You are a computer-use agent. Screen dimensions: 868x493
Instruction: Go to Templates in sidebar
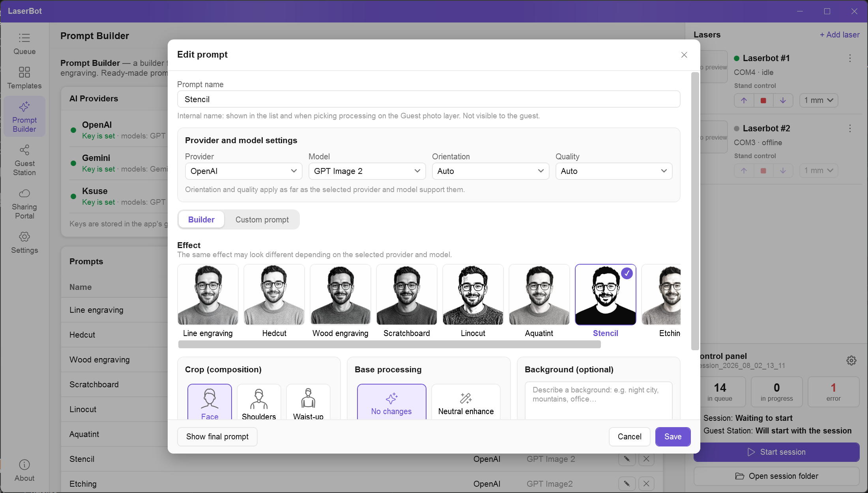24,78
